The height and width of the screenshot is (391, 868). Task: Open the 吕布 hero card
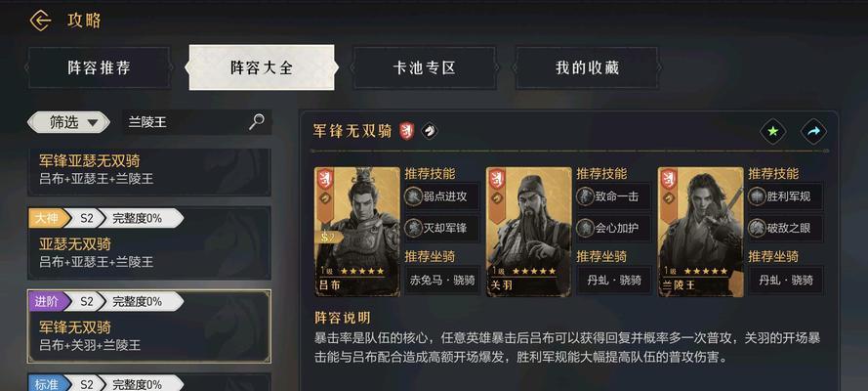[357, 232]
